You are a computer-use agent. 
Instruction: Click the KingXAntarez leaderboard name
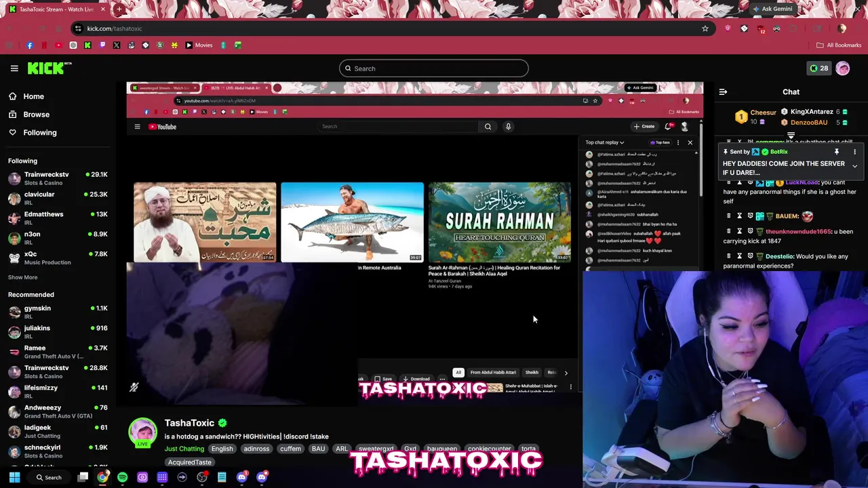click(812, 112)
